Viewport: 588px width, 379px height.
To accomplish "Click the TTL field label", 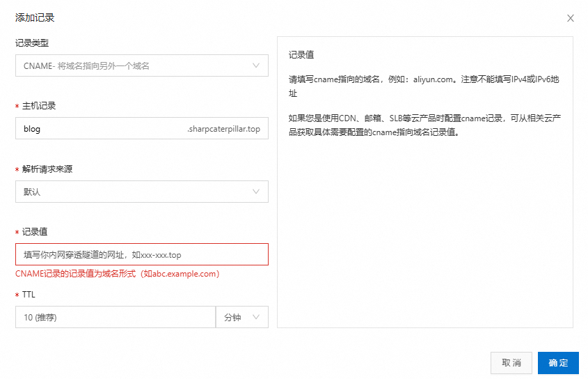I will coord(29,295).
